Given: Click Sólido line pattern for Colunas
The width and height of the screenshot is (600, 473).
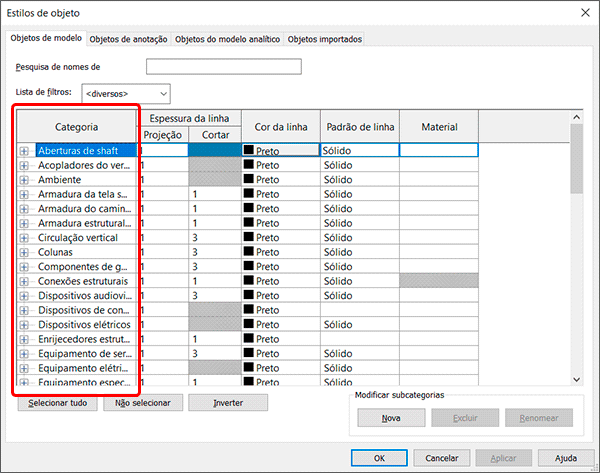Looking at the screenshot, I should point(360,252).
